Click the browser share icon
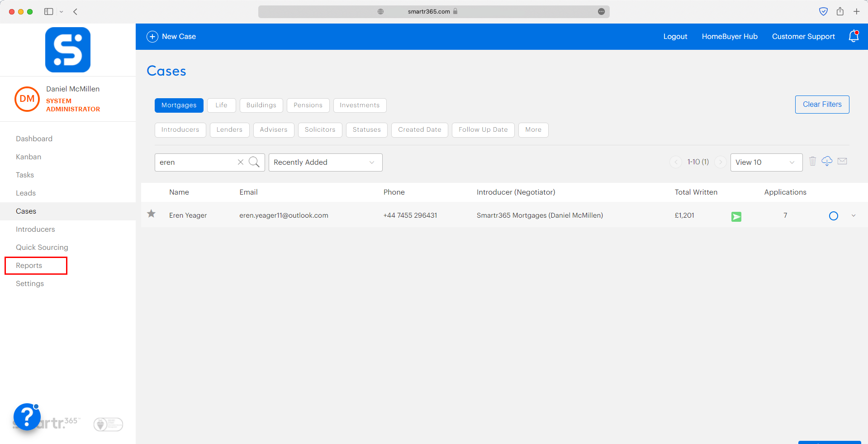Screen dimensions: 868x444 pos(840,11)
